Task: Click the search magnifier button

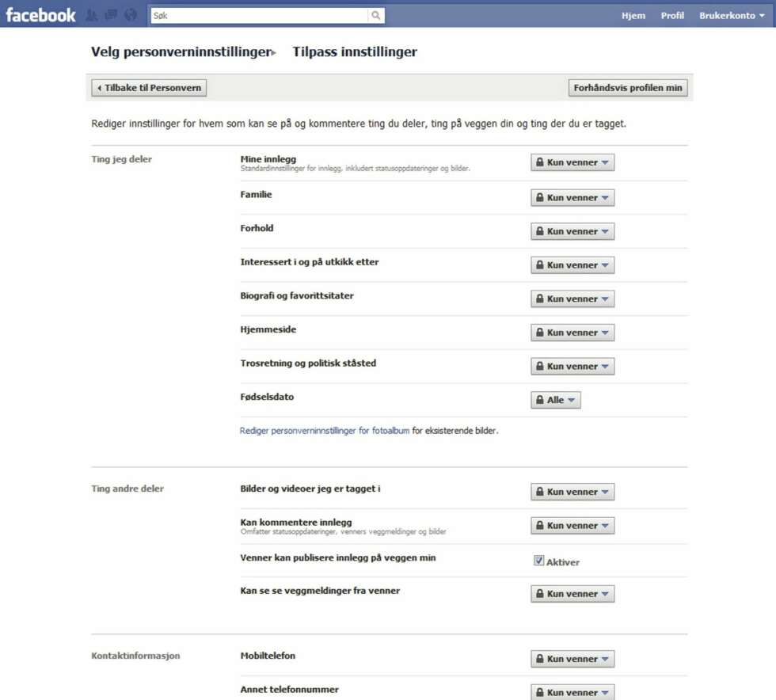Action: (x=376, y=15)
